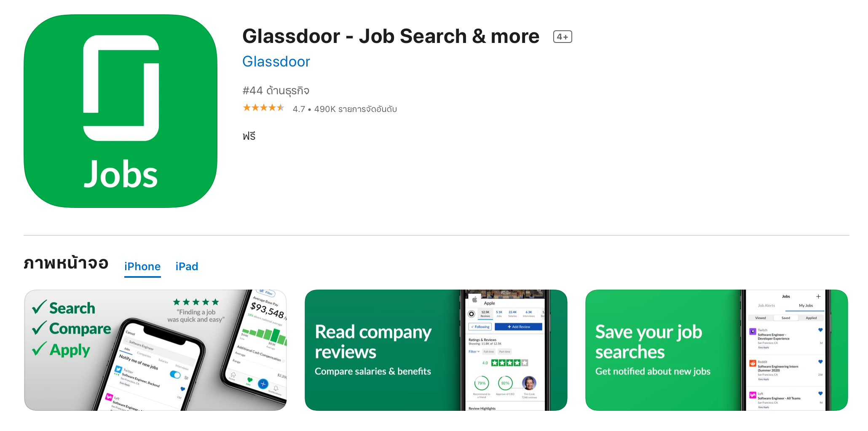Switch to the iPhone screenshots tab
Image resolution: width=868 pixels, height=431 pixels.
click(x=142, y=267)
